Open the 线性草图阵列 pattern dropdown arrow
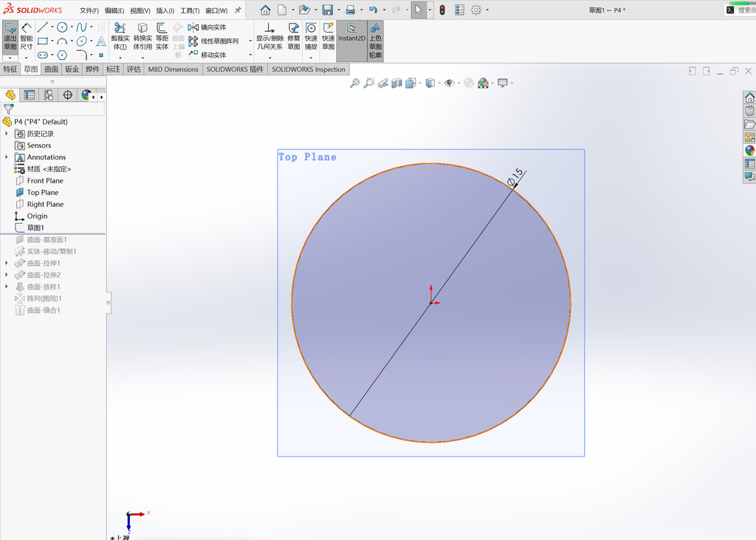The height and width of the screenshot is (540, 756). click(x=250, y=41)
